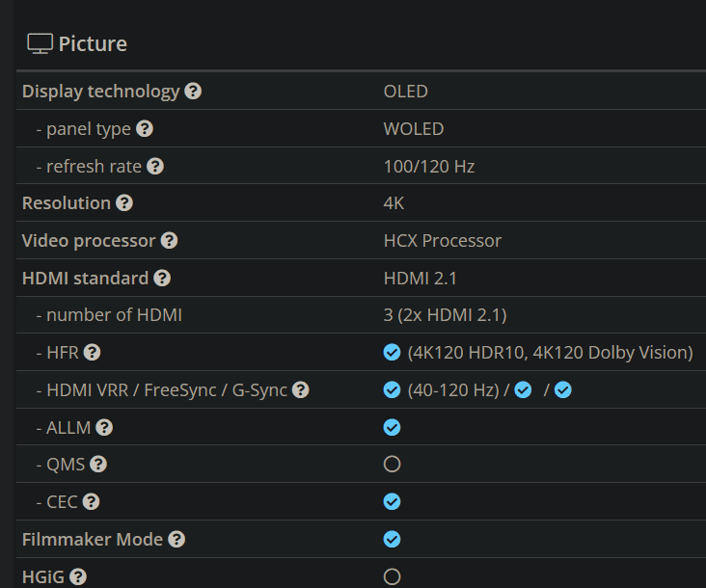Click the help icon next to Display technology
This screenshot has height=588, width=706.
click(193, 92)
